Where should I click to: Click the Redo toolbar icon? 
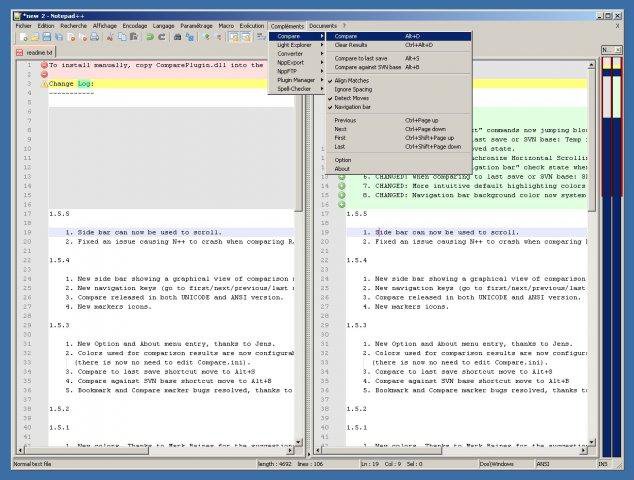(x=160, y=37)
